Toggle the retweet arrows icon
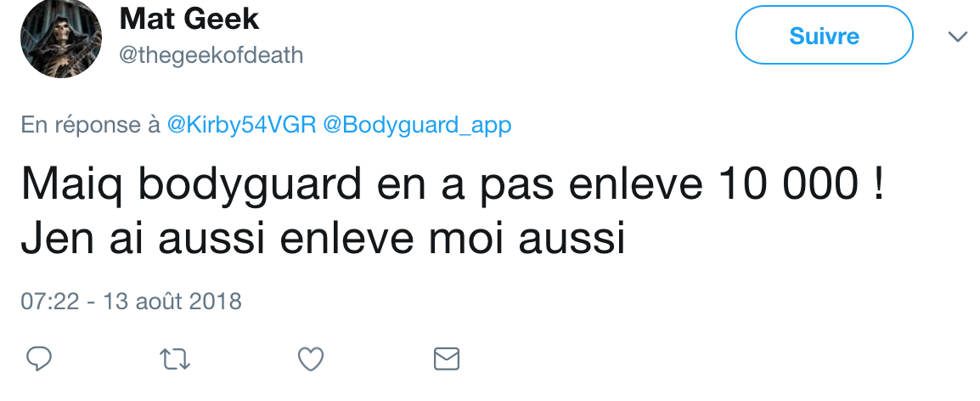This screenshot has width=980, height=401. tap(175, 359)
